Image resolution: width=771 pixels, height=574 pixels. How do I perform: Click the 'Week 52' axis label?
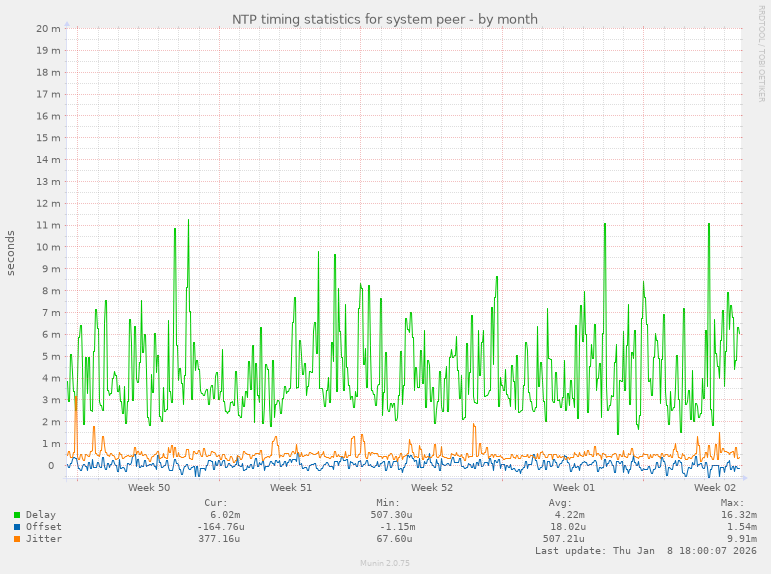[x=432, y=487]
